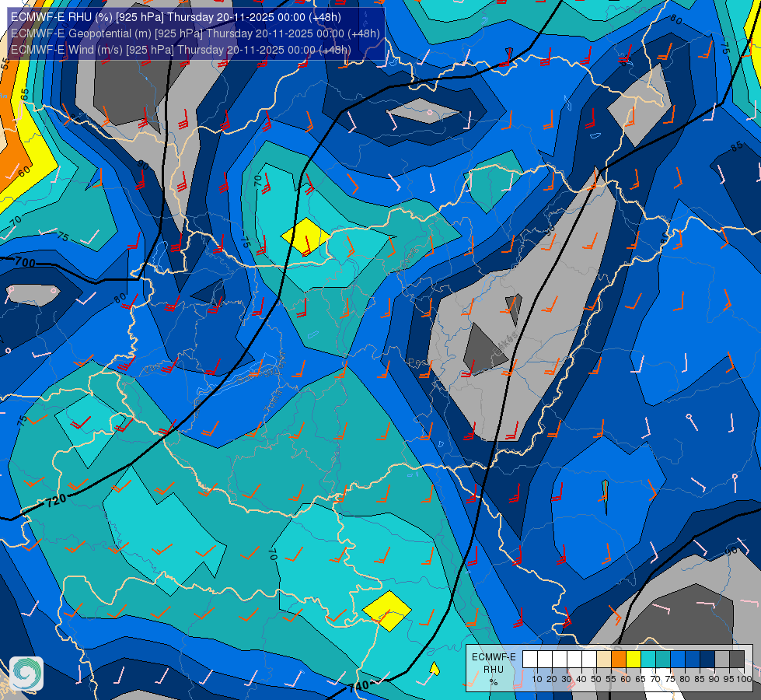
Task: Click the legend tick label 50
Action: click(x=596, y=679)
